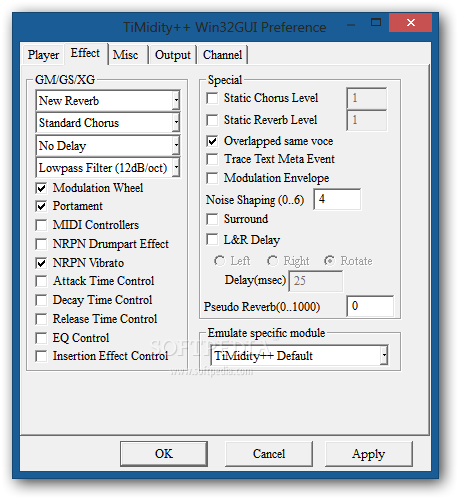Open the TiMidity++ Default module dropdown
The image size is (459, 499).
point(299,355)
